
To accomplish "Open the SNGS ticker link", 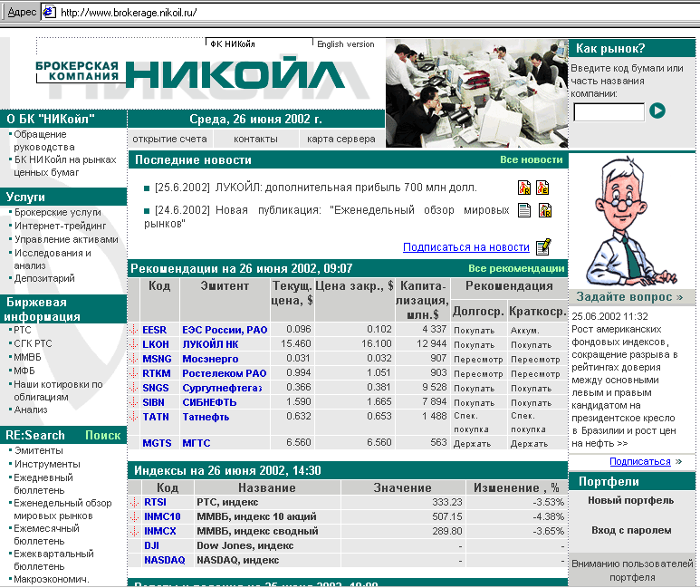I will [x=156, y=388].
